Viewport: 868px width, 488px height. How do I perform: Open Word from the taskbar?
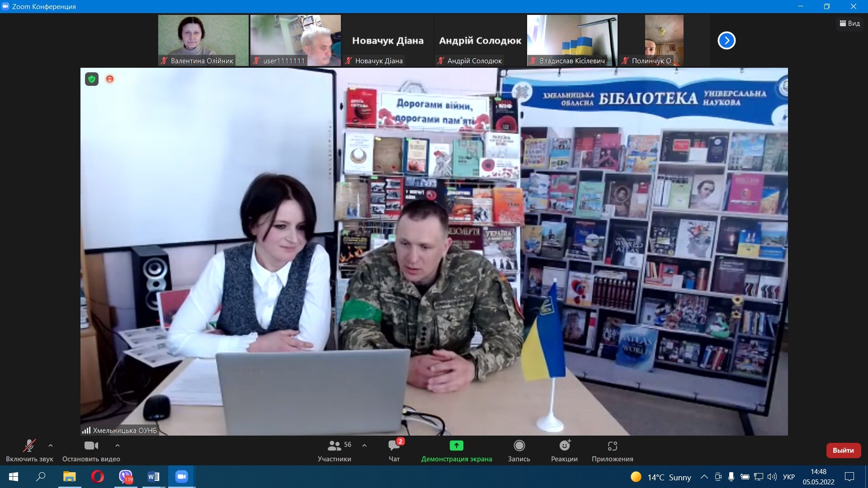pos(153,477)
